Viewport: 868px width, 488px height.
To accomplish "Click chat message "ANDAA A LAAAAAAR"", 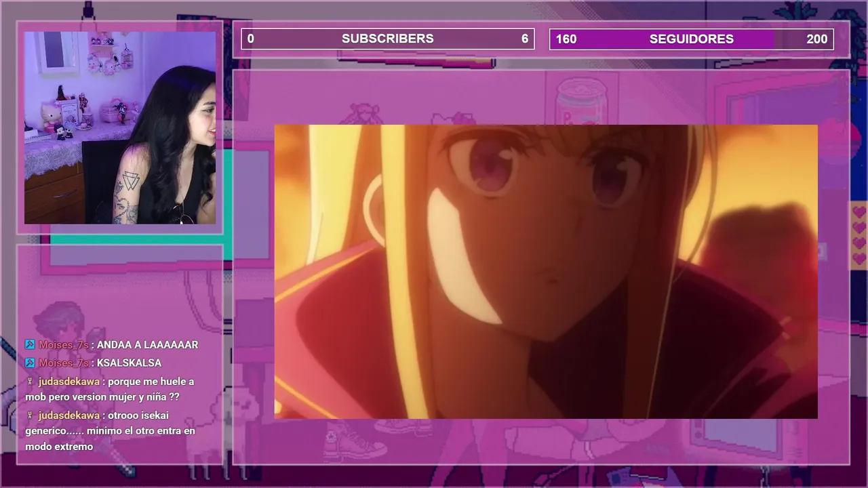I will pos(147,345).
